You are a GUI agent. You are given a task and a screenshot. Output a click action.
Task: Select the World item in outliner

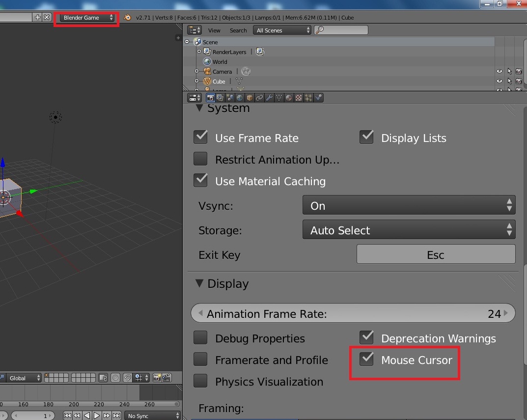point(220,61)
